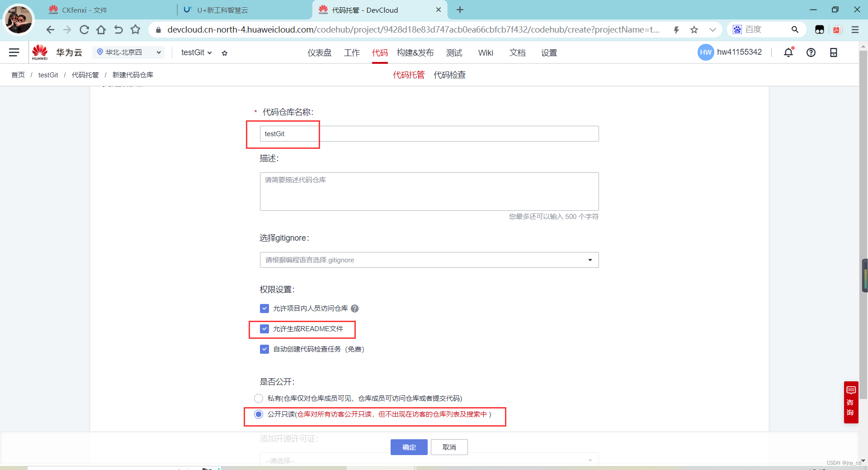Image resolution: width=868 pixels, height=470 pixels.
Task: Open the 构建&发布 menu item
Action: point(415,53)
